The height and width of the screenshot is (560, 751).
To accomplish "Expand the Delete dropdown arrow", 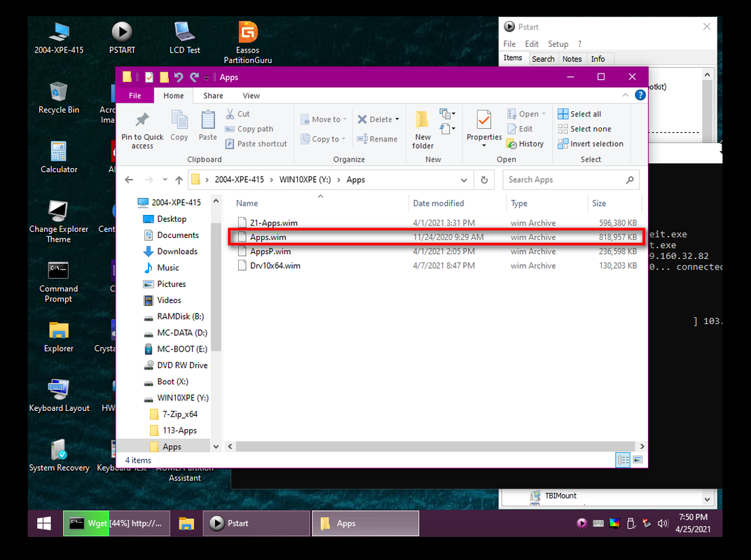I will (x=397, y=119).
